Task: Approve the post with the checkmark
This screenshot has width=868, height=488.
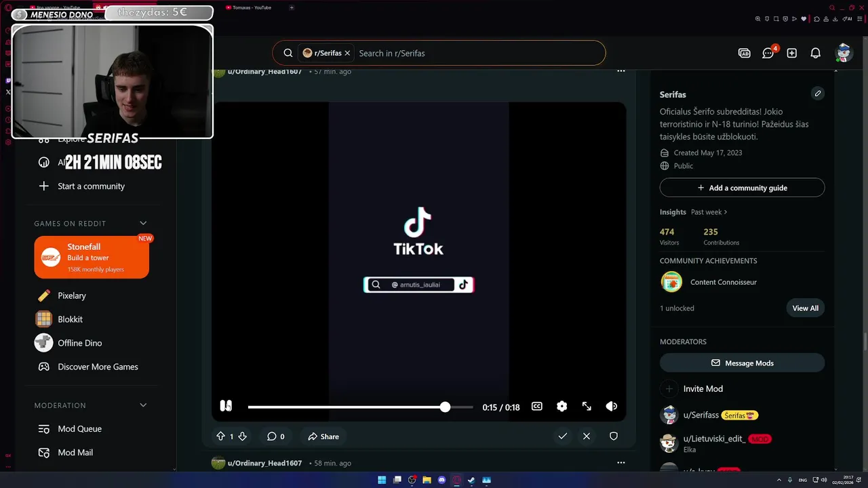Action: (562, 436)
